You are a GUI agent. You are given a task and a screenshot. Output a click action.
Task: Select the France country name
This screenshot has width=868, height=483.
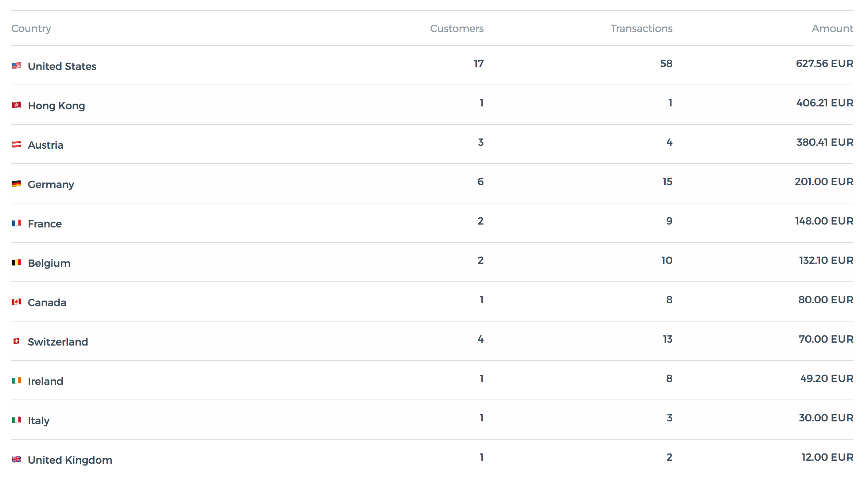[x=45, y=224]
